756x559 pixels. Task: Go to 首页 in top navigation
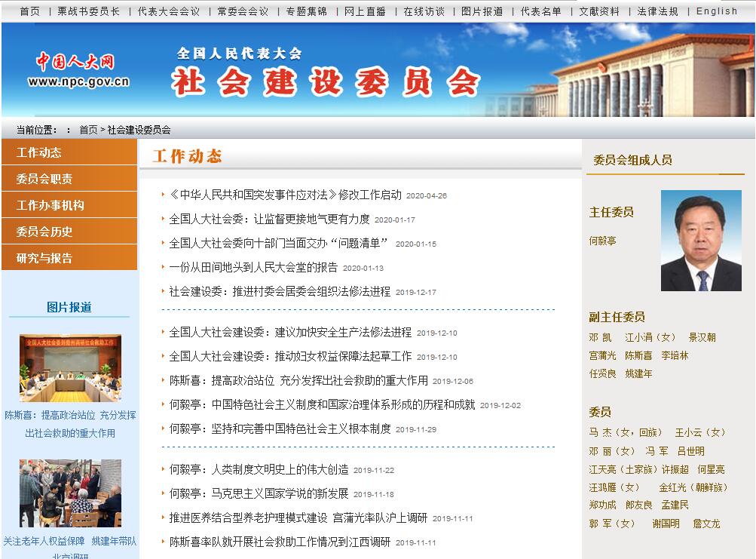point(29,11)
